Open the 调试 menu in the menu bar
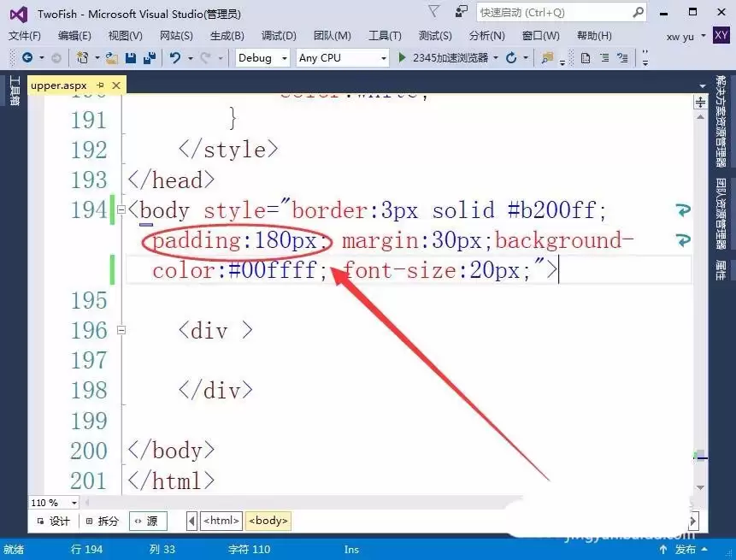The height and width of the screenshot is (560, 736). tap(277, 36)
